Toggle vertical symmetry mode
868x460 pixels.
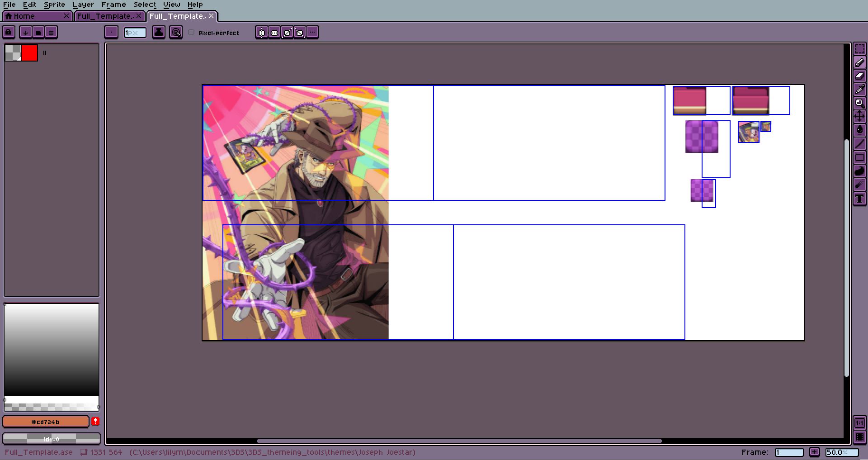click(x=274, y=32)
